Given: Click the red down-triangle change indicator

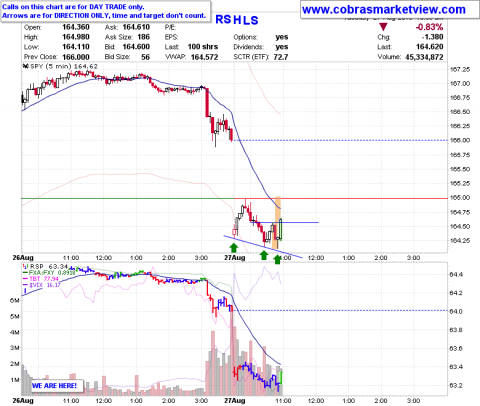Looking at the screenshot, I should tap(383, 27).
